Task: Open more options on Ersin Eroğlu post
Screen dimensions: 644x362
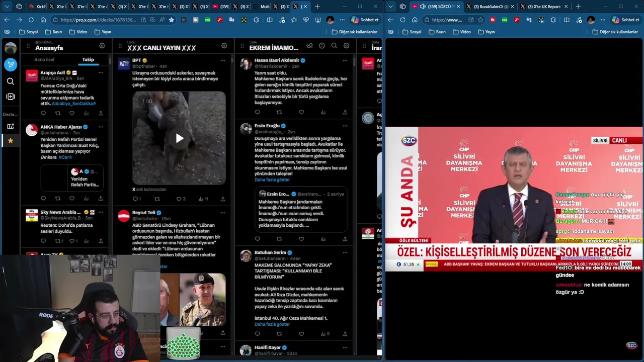Action: [x=345, y=126]
